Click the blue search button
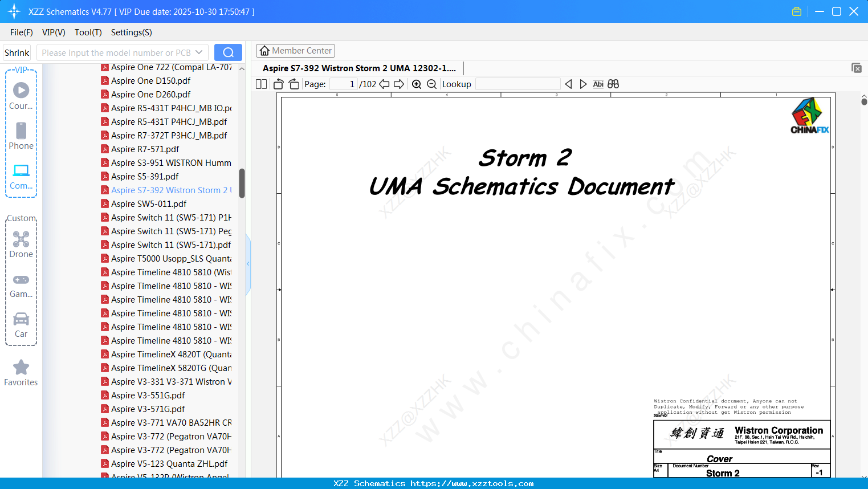 228,52
